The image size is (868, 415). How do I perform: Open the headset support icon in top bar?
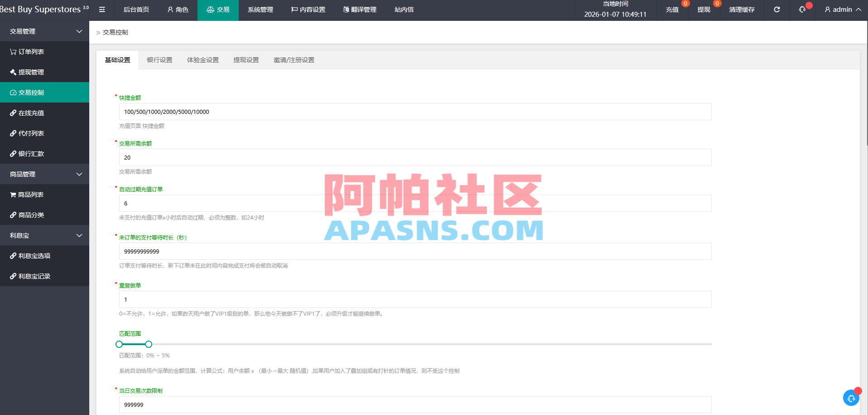tap(802, 10)
